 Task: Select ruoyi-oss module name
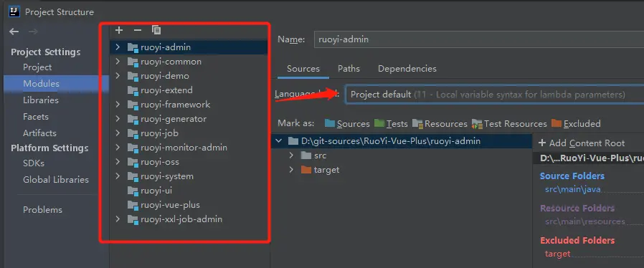click(x=160, y=162)
